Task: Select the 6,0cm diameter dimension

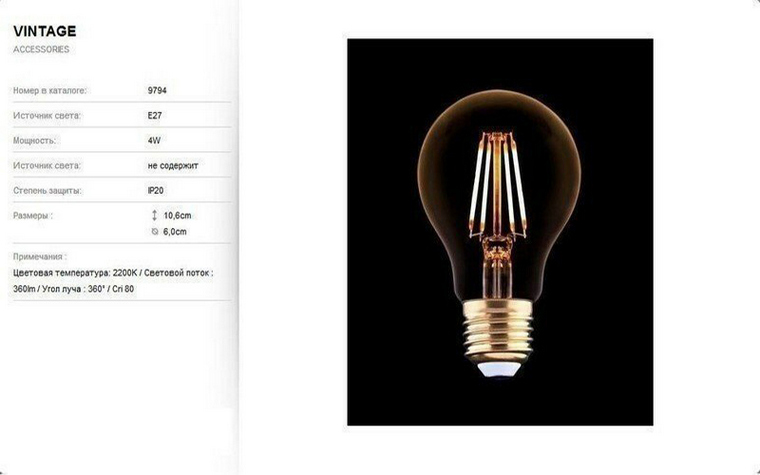Action: [175, 232]
